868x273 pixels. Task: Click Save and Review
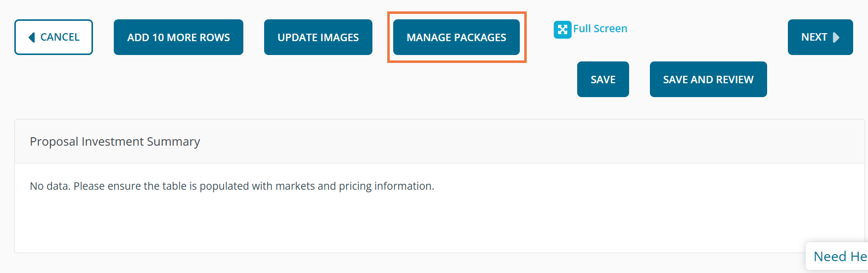pos(708,79)
